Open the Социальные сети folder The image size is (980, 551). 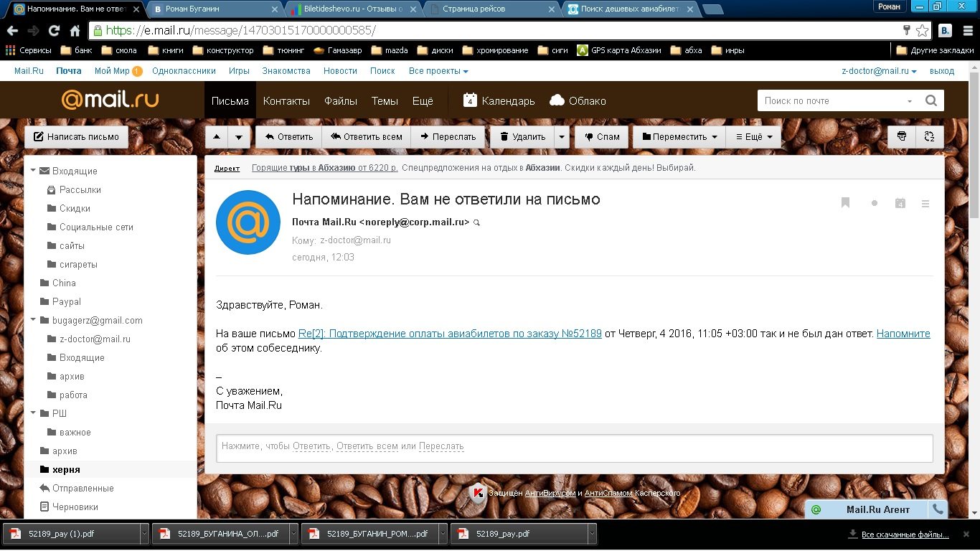point(96,227)
